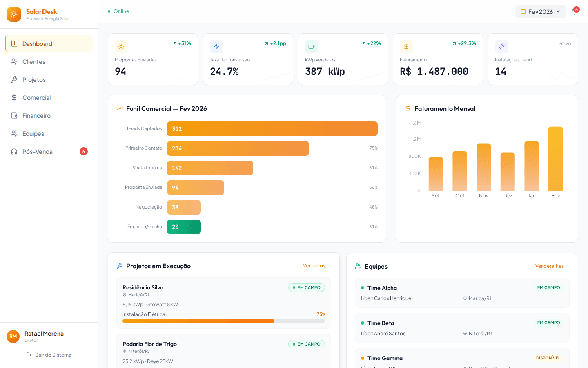This screenshot has width=588, height=368.
Task: Select the Financeiro card icon in sidebar
Action: pyautogui.click(x=13, y=115)
